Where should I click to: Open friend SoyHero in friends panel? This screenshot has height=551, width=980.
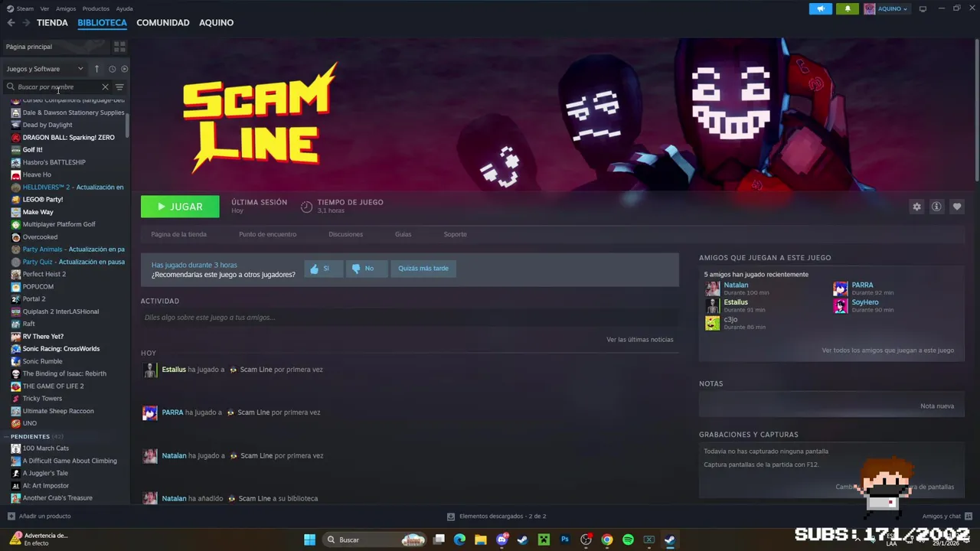coord(865,302)
